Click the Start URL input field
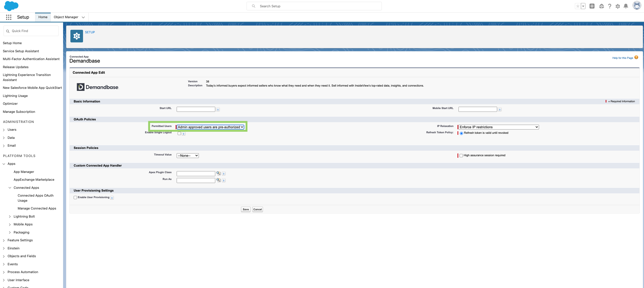644x288 pixels. click(x=196, y=109)
